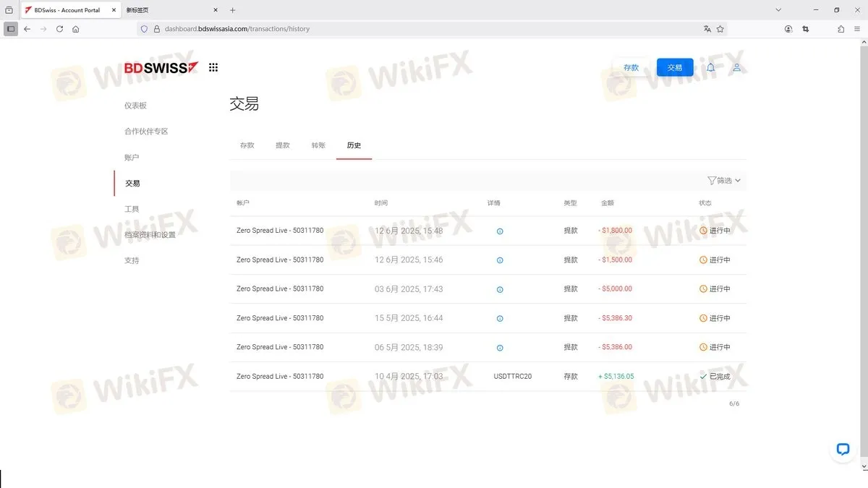Open the browser account icon in toolbar
This screenshot has height=488, width=868.
pos(788,29)
